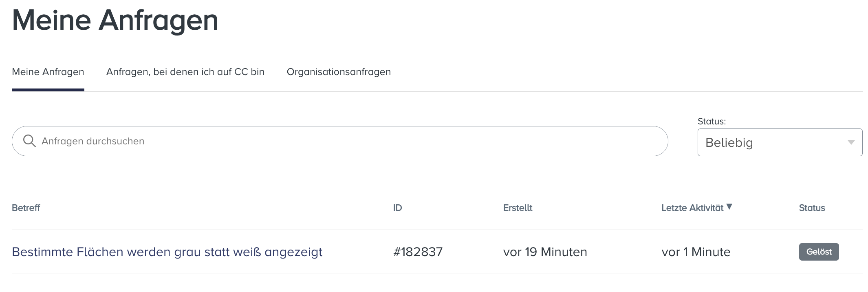Click the Status: label above dropdown

tap(712, 122)
